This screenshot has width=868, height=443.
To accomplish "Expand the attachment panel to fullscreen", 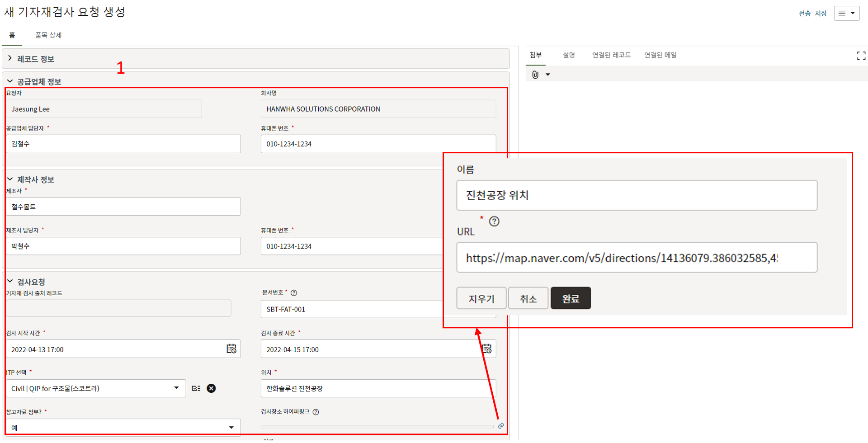I will click(x=861, y=56).
